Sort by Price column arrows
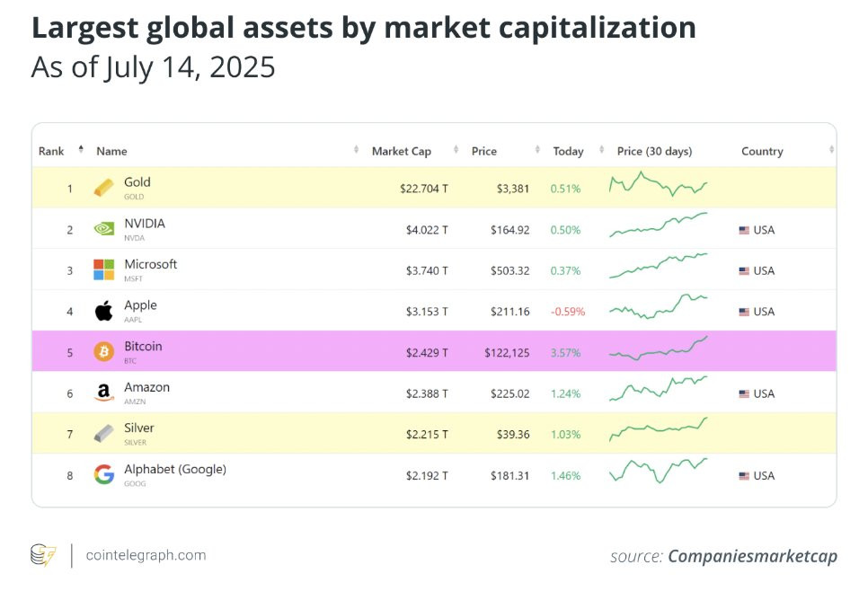 tap(537, 149)
